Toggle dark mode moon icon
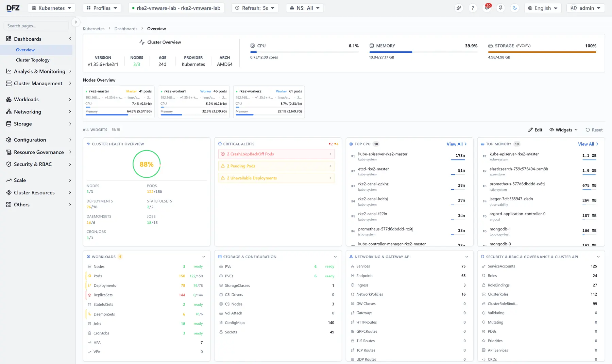The width and height of the screenshot is (612, 364). coord(515,8)
